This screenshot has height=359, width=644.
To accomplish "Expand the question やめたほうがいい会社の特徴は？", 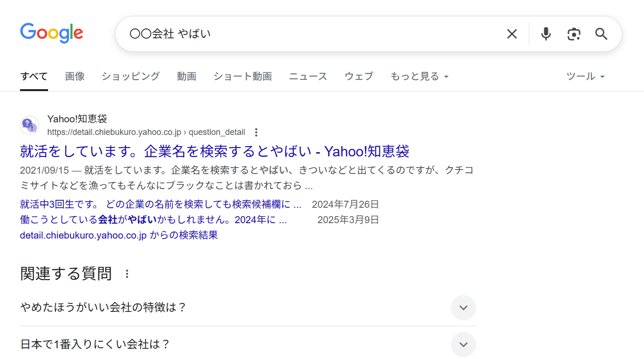I will (x=463, y=308).
